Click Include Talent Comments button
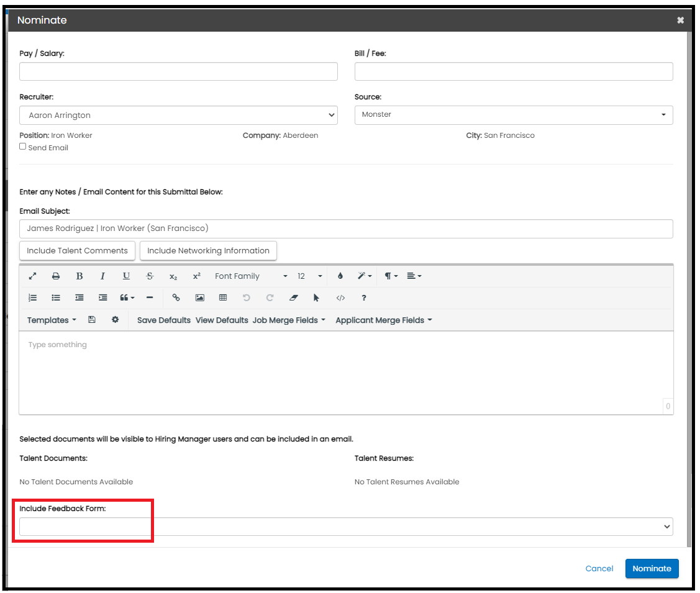The width and height of the screenshot is (700, 593). (77, 251)
